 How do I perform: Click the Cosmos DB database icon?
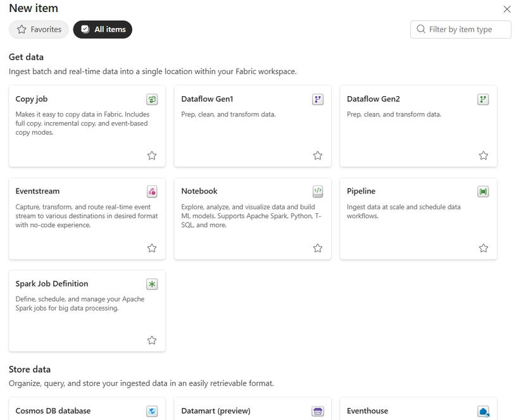pos(152,411)
